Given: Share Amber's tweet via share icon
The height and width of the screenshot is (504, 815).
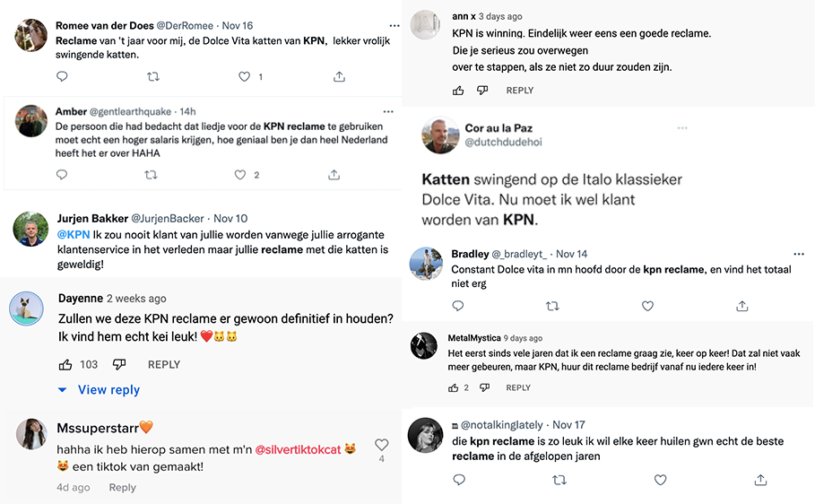Looking at the screenshot, I should [334, 175].
